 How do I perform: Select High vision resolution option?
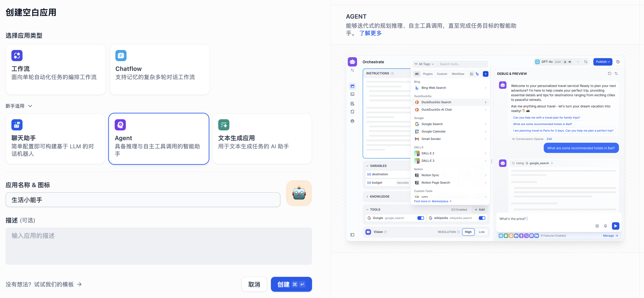tap(468, 232)
